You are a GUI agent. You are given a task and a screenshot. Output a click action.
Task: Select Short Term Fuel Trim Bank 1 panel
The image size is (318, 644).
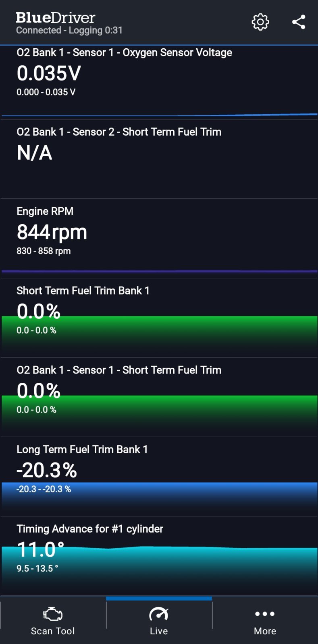(x=159, y=318)
